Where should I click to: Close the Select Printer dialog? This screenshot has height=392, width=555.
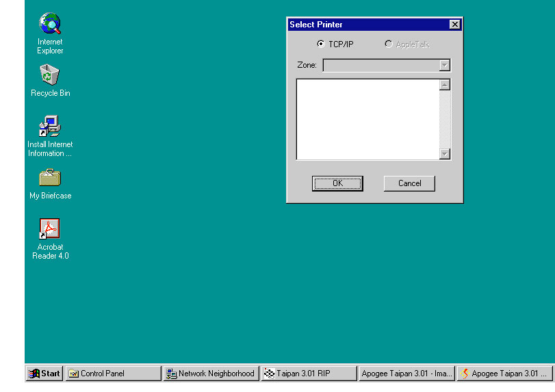click(x=455, y=25)
